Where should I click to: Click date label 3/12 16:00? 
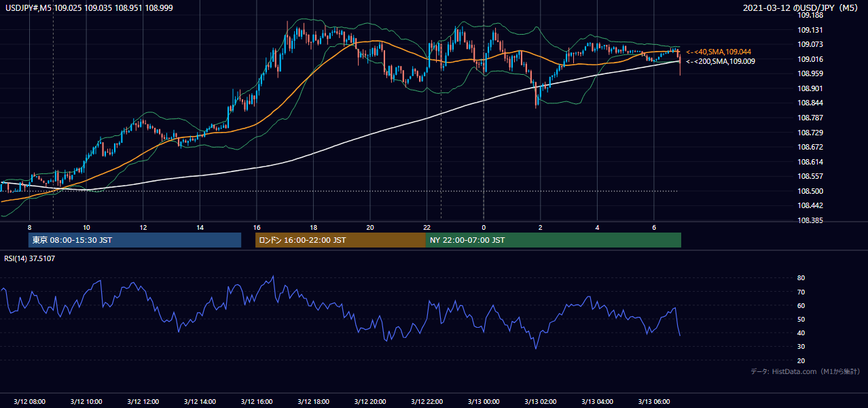256,402
